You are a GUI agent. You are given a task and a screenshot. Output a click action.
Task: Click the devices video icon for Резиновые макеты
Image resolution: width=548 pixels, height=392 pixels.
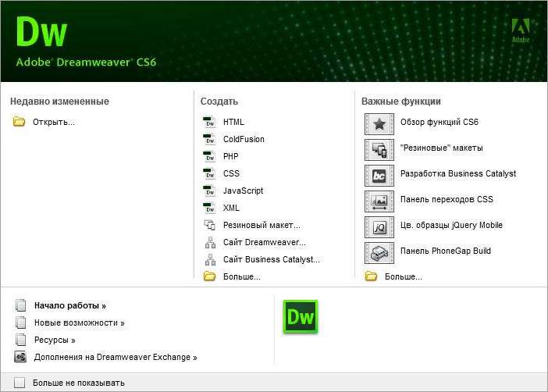pyautogui.click(x=379, y=150)
